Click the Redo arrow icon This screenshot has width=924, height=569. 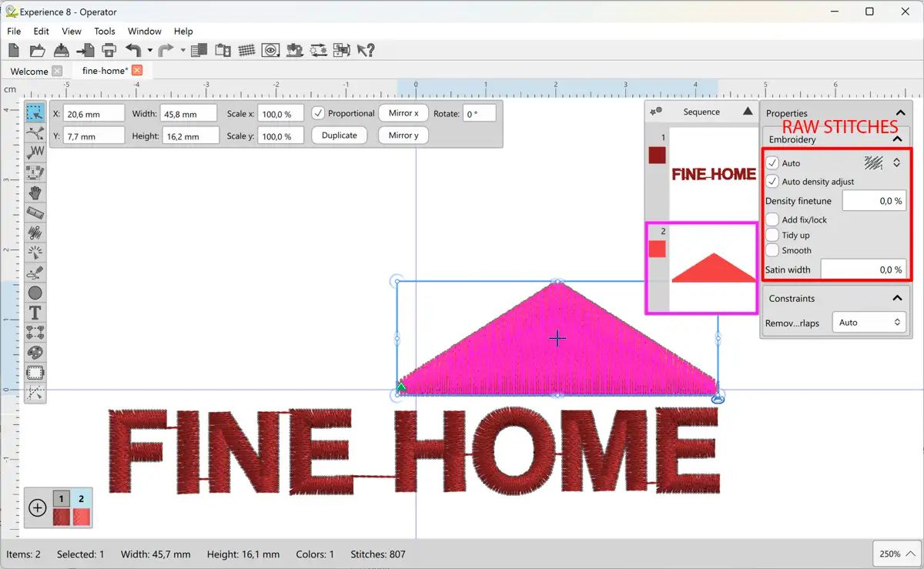click(166, 51)
